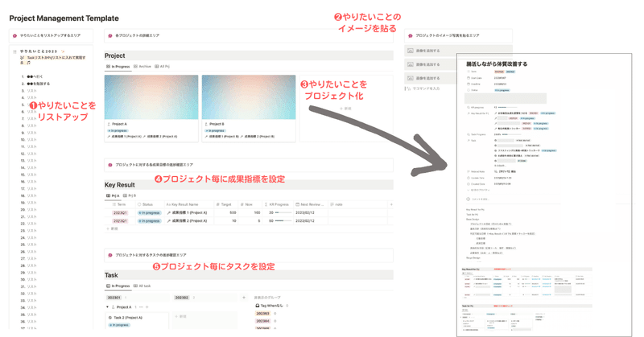
Task: Click the Project Management Template title
Action: pos(64,18)
